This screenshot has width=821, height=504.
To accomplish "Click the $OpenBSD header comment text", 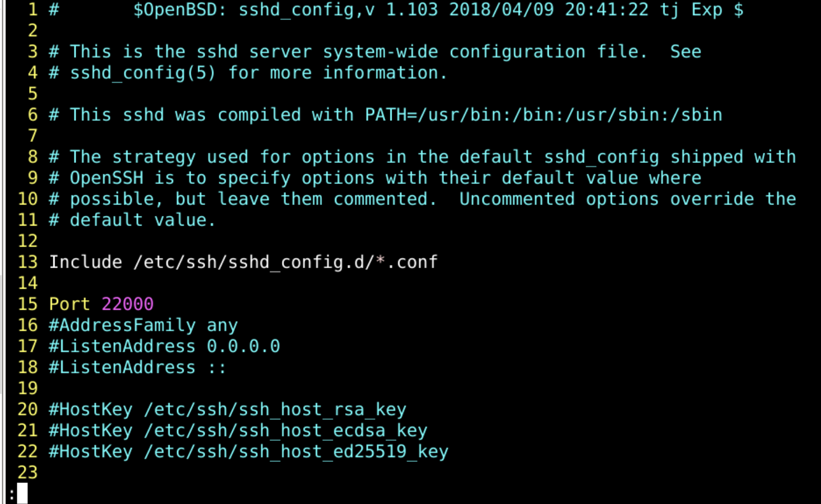I will (438, 10).
